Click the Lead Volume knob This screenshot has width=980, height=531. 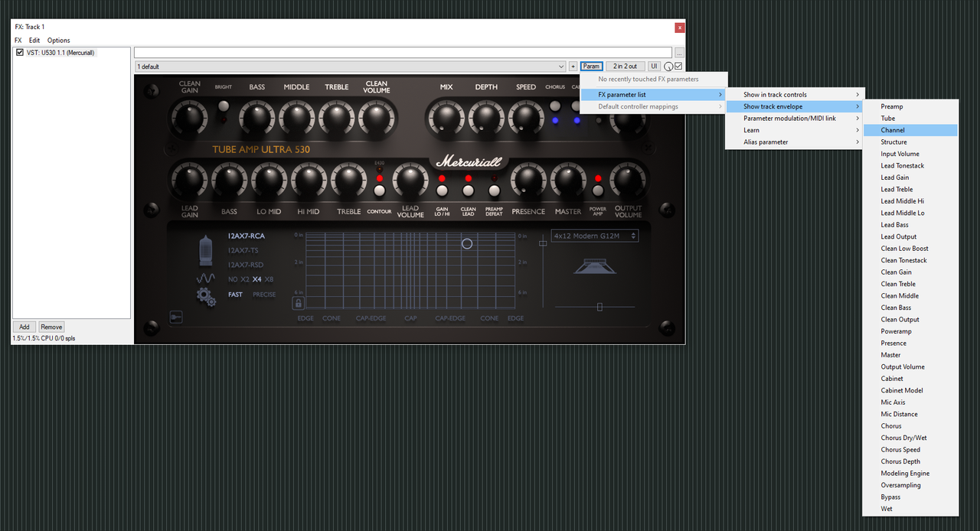(x=410, y=179)
